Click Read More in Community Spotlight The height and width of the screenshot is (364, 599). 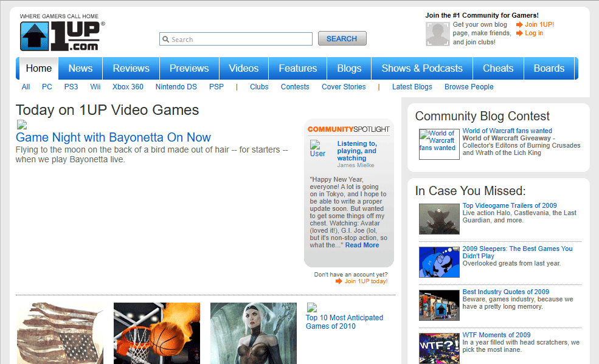[362, 245]
